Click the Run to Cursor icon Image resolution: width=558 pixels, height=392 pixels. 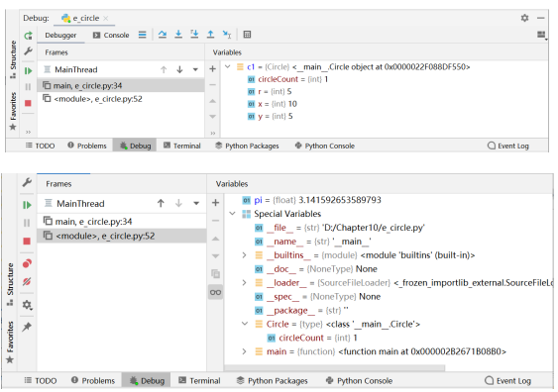227,35
